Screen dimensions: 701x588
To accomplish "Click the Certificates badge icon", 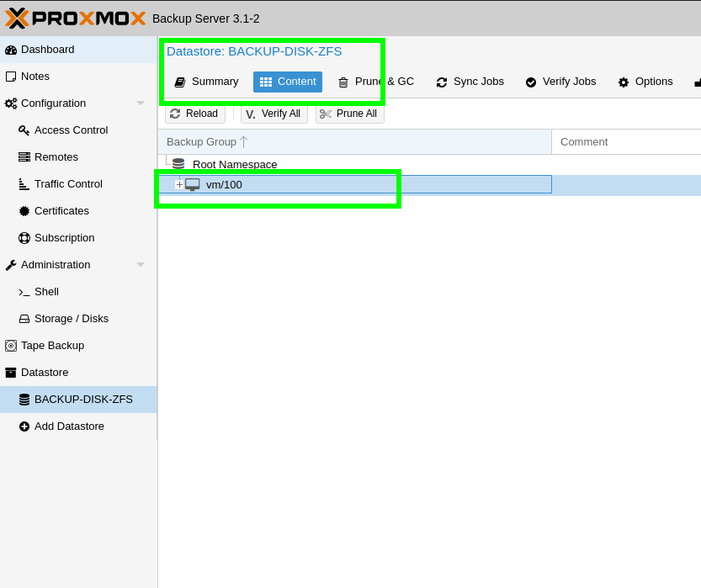I will point(24,211).
